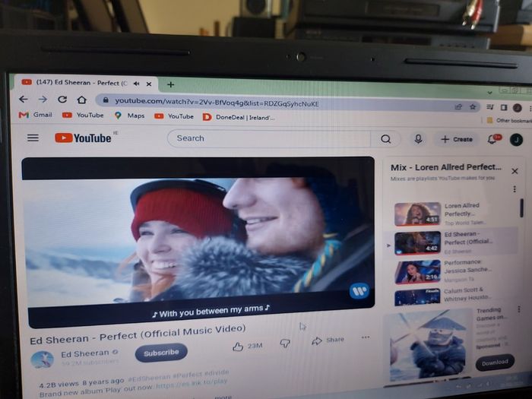The width and height of the screenshot is (532, 399).
Task: Open the browser Home page icon
Action: pyautogui.click(x=81, y=100)
